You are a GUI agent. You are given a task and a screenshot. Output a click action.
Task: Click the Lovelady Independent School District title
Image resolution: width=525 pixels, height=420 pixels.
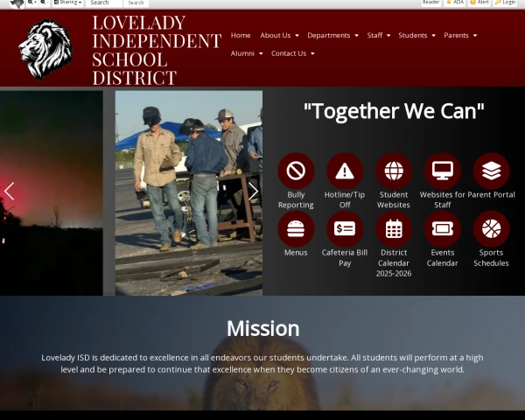(x=157, y=50)
